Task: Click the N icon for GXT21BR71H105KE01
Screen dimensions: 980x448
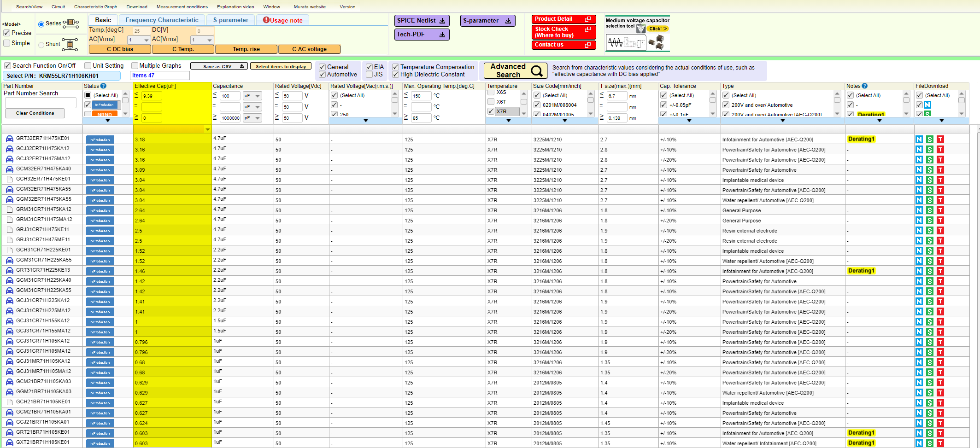Action: [x=919, y=443]
